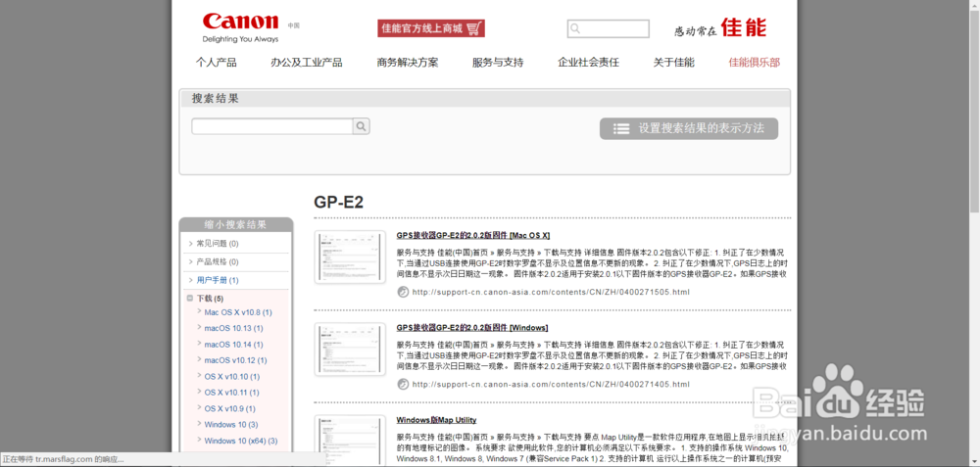Filter by macOS v10.12 (1)
The width and height of the screenshot is (980, 467).
[235, 360]
